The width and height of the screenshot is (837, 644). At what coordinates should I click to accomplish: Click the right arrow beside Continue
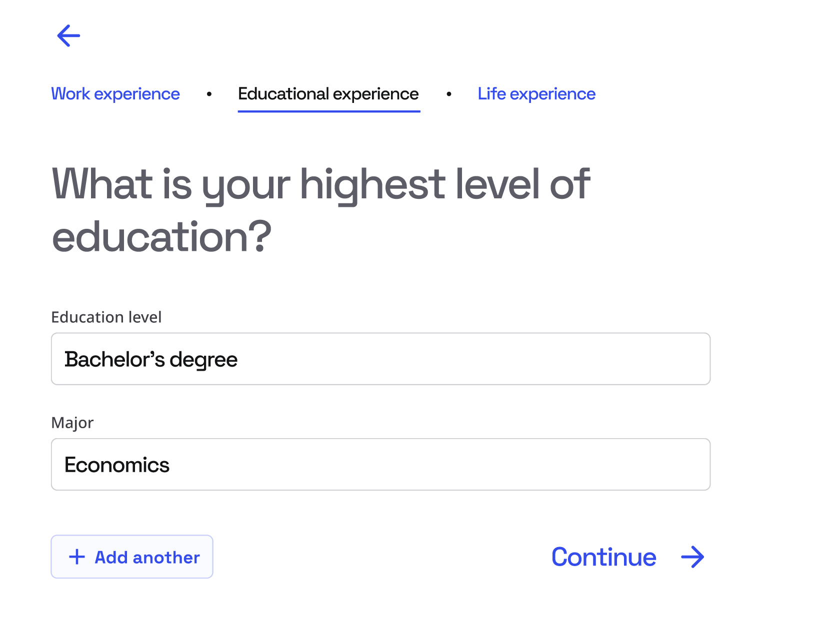[x=692, y=557]
